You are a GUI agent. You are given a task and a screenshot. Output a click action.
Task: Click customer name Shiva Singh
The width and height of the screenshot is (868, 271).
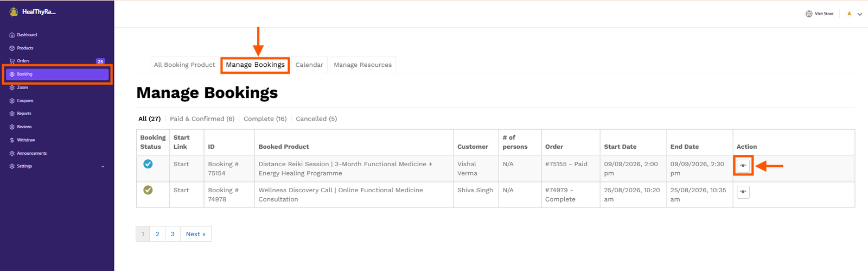pos(475,190)
